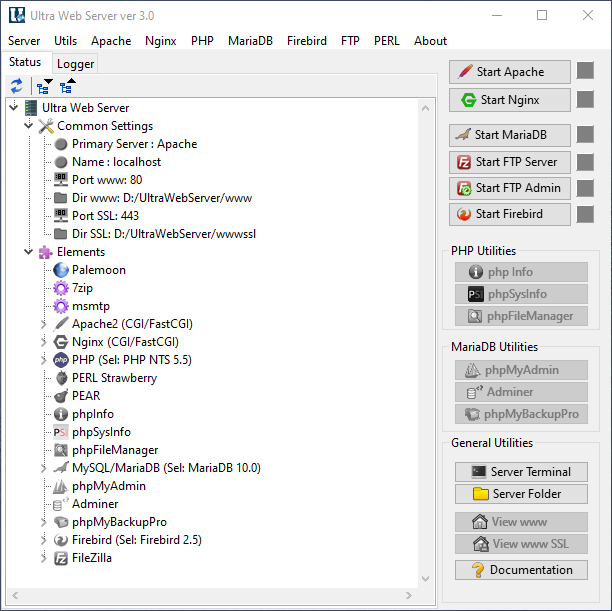
Task: Expand the MySQL/MariaDB node
Action: (x=43, y=468)
